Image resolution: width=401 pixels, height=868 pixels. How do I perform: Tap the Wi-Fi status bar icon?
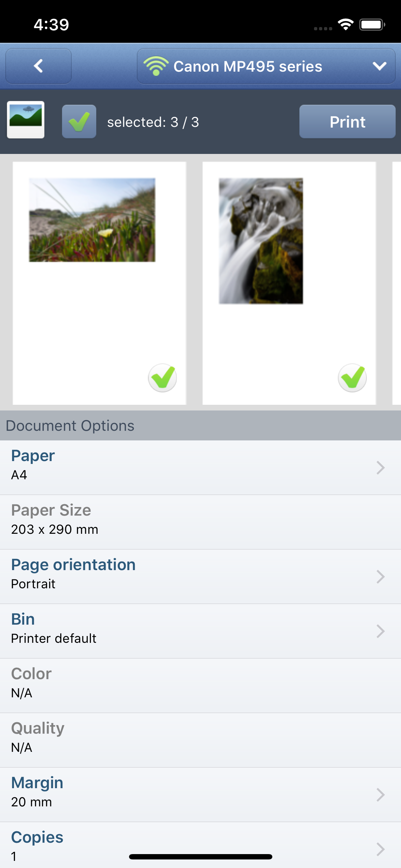[345, 25]
